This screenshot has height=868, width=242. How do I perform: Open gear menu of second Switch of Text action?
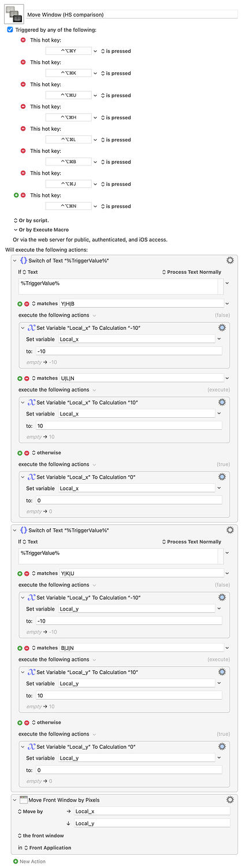point(230,530)
